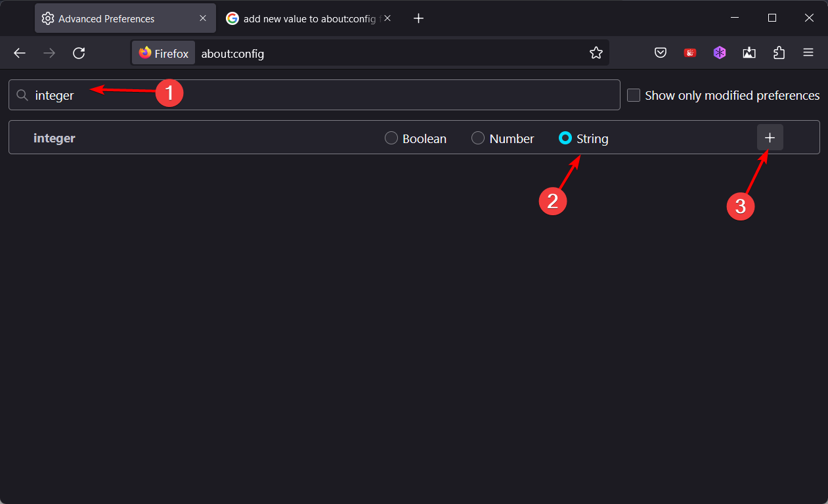Open a new tab
Screen dimensions: 828x504
click(x=418, y=18)
